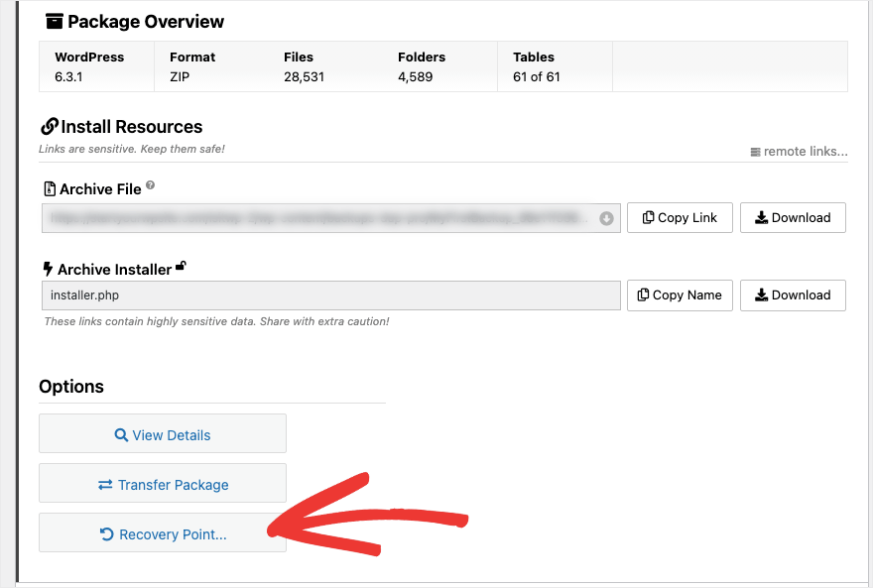The height and width of the screenshot is (588, 873).
Task: Open the Archive File help question mark
Action: pyautogui.click(x=151, y=185)
